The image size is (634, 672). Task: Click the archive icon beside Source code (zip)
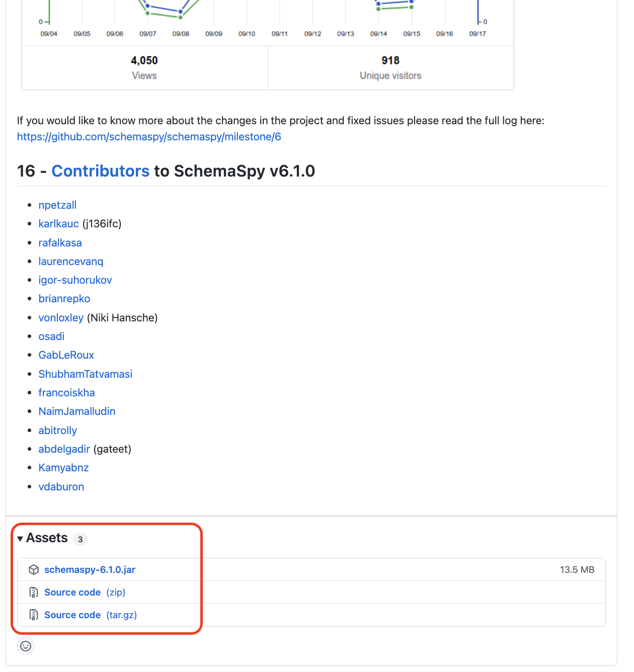pyautogui.click(x=34, y=593)
